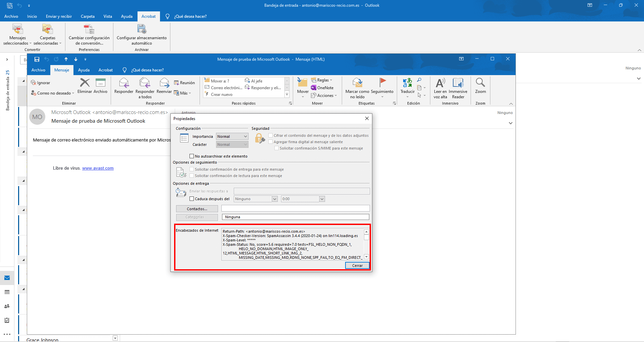Check Caduca después del option
644x342 pixels.
[192, 199]
